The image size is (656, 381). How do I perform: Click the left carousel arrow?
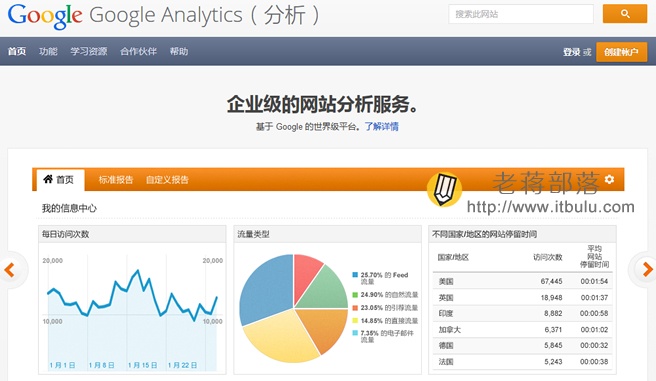[10, 269]
